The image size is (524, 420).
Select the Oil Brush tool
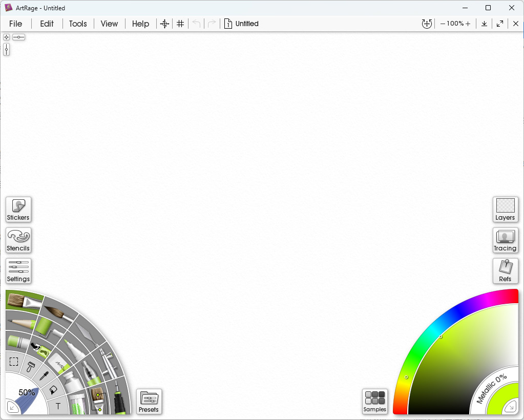tap(24, 301)
